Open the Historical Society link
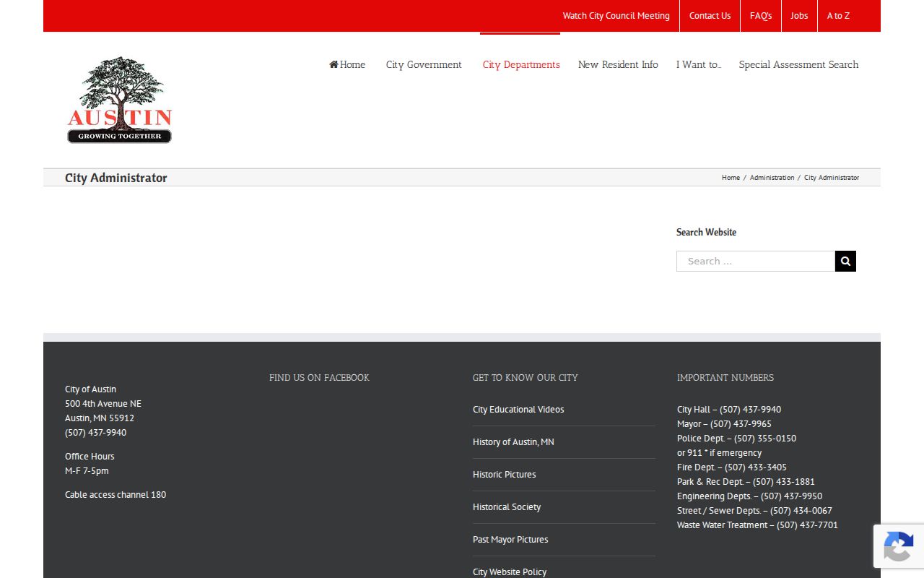 point(507,507)
